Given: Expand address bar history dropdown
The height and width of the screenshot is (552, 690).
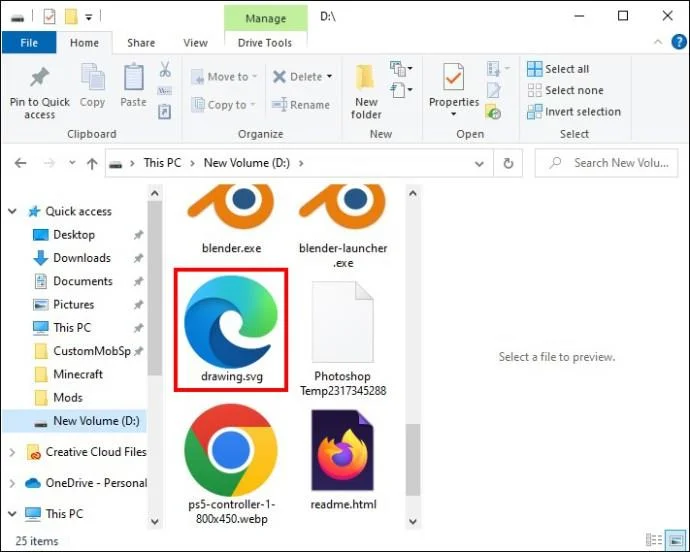Looking at the screenshot, I should (x=479, y=164).
